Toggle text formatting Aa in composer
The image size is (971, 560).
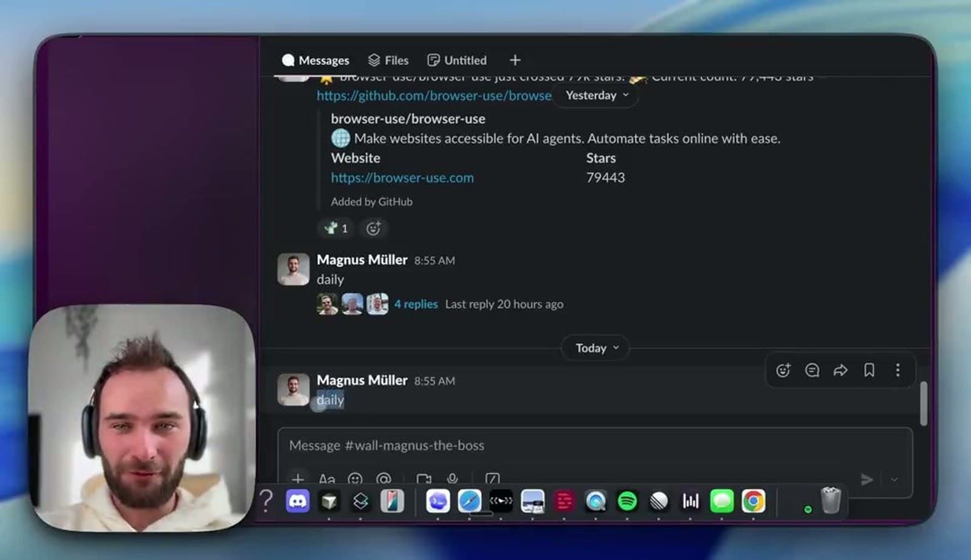pos(326,479)
